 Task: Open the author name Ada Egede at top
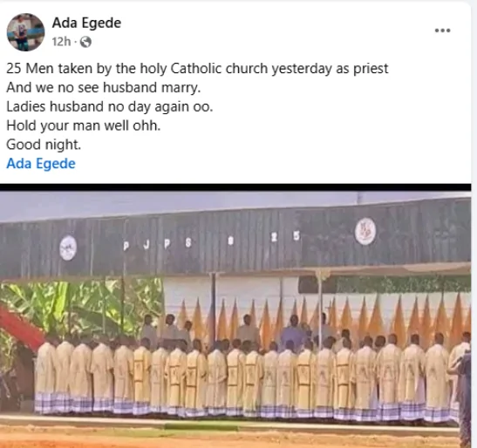point(86,23)
